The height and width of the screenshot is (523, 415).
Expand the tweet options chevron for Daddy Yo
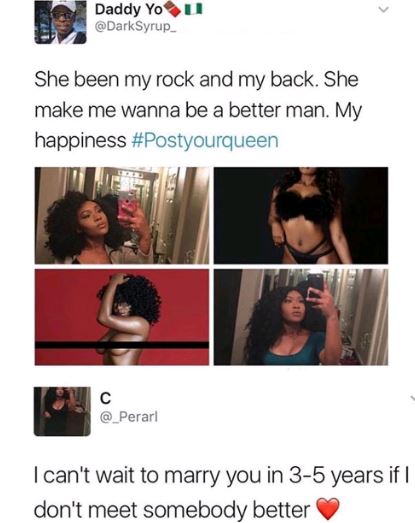(384, 10)
